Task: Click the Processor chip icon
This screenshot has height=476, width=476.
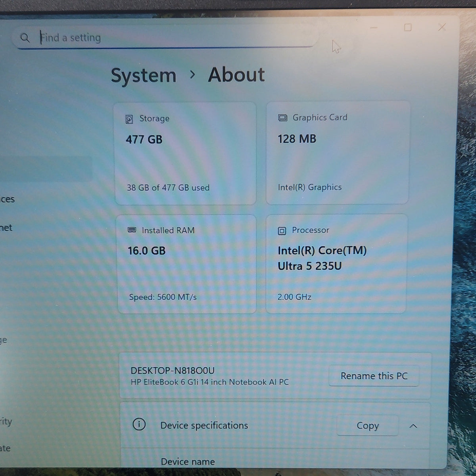Action: point(282,230)
